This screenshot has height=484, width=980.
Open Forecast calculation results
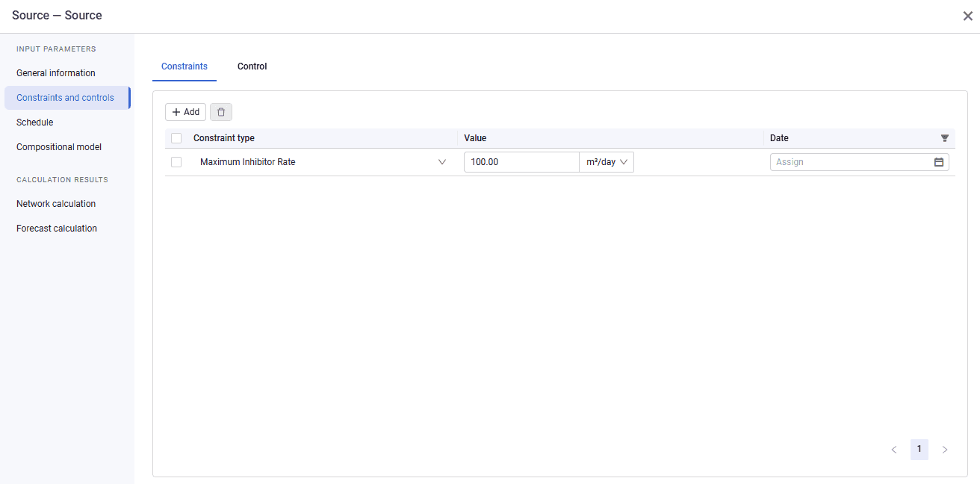[x=67, y=229]
